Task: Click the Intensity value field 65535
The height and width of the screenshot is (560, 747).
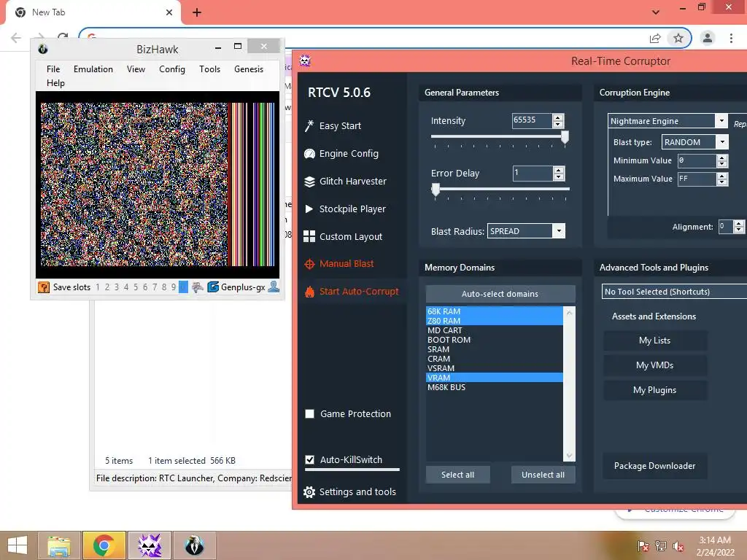Action: click(532, 120)
